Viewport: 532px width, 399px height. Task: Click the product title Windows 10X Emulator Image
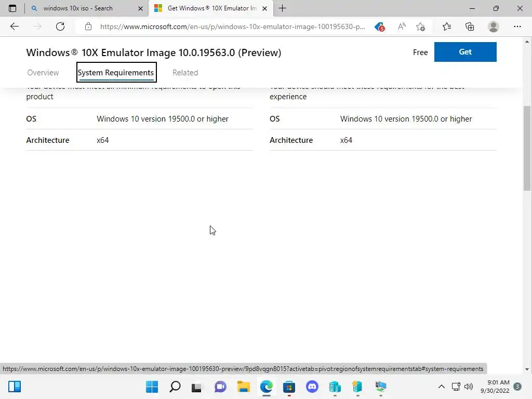pyautogui.click(x=154, y=52)
